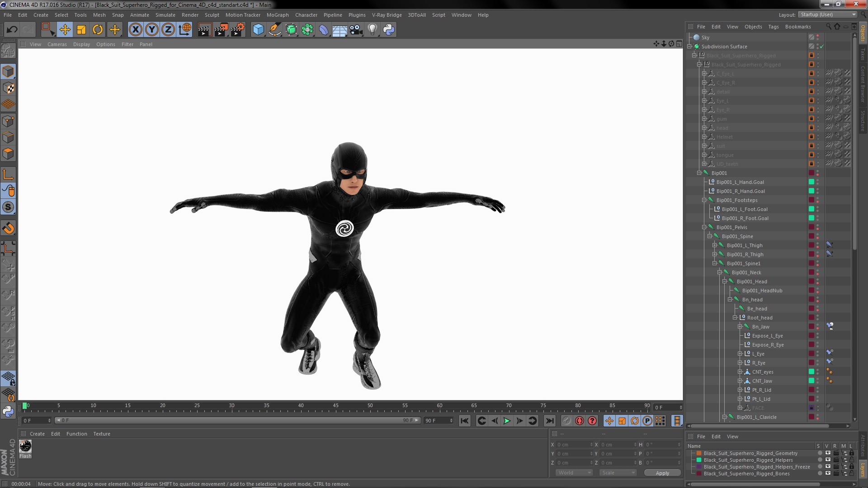
Task: Open the Simulate menu
Action: pyautogui.click(x=165, y=15)
